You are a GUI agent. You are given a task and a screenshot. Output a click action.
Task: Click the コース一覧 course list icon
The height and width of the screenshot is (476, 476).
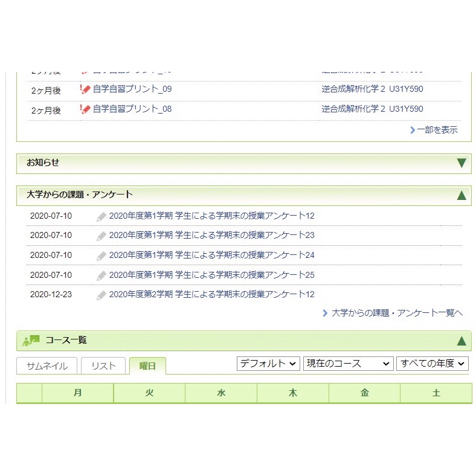pos(31,341)
